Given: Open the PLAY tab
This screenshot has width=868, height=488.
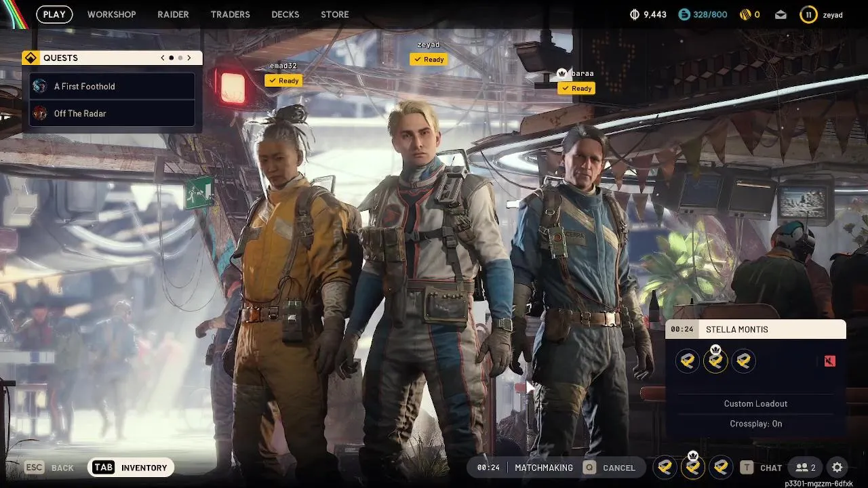Looking at the screenshot, I should pyautogui.click(x=54, y=14).
